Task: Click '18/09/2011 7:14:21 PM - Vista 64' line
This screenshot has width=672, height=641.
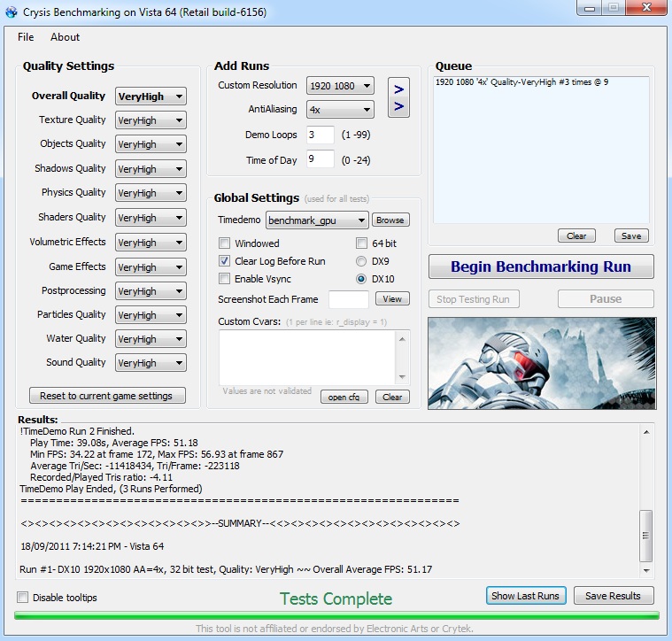Action: coord(92,546)
